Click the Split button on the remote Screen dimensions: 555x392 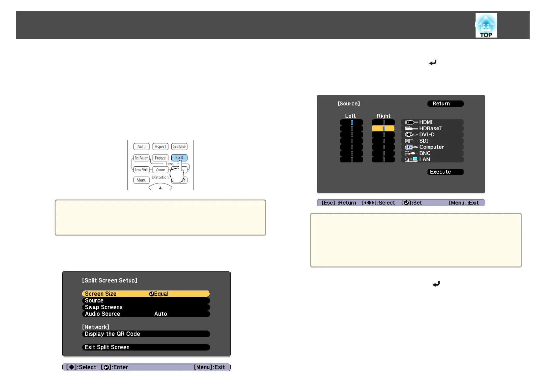[x=179, y=158]
